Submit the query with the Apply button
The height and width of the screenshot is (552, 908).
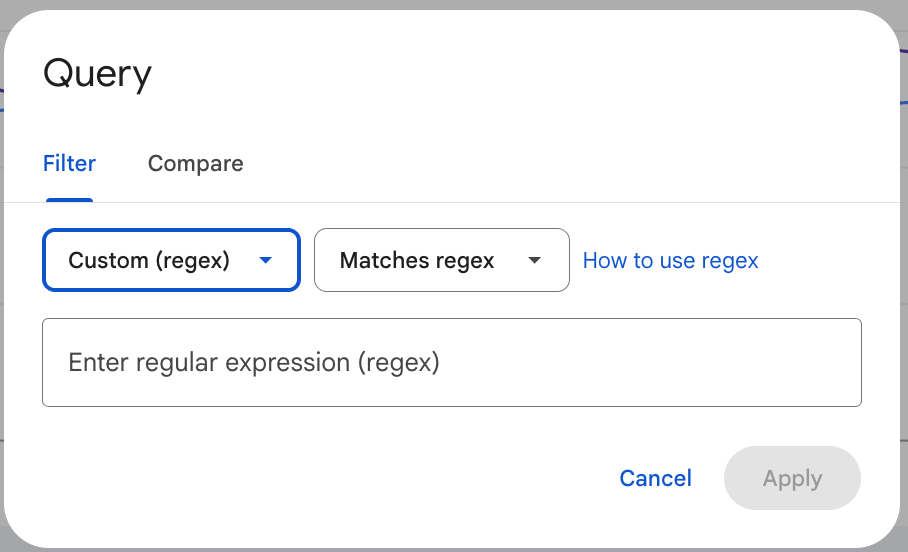792,478
